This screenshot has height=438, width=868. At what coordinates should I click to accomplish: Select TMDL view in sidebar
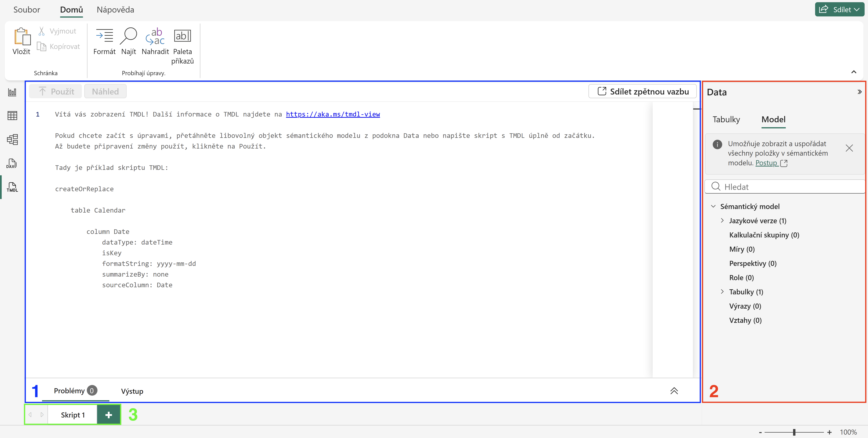(12, 187)
